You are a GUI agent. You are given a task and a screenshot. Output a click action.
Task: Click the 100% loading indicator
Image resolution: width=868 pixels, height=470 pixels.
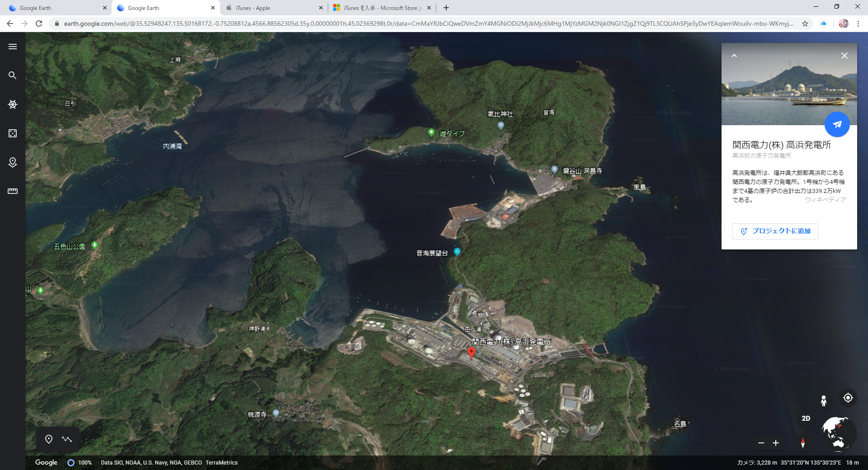(x=80, y=463)
